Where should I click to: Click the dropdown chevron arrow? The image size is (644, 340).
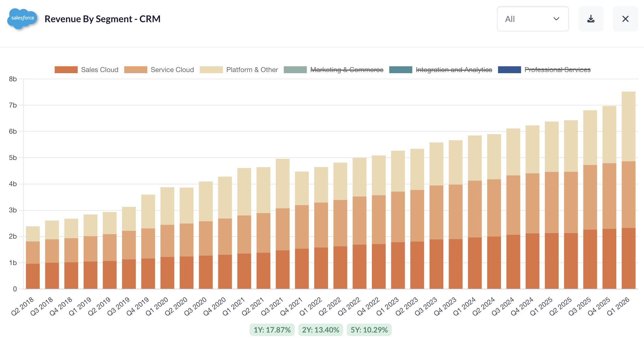[x=556, y=19]
